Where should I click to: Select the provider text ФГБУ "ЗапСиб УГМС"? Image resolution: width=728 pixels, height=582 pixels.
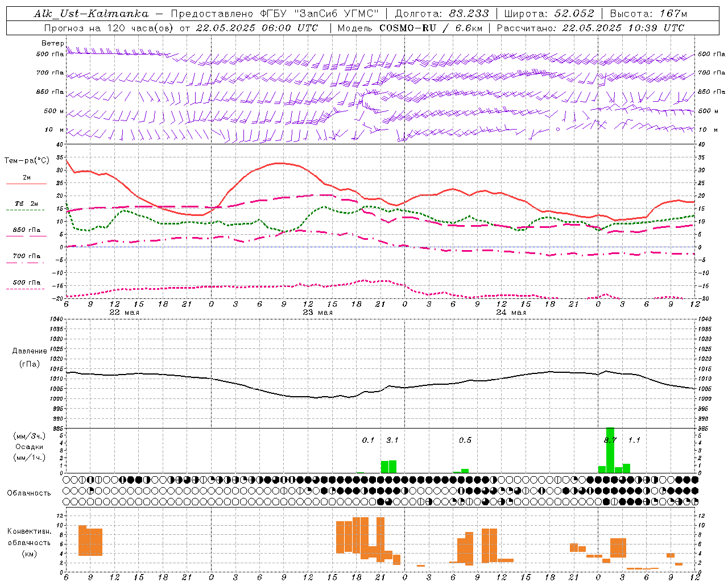click(320, 14)
